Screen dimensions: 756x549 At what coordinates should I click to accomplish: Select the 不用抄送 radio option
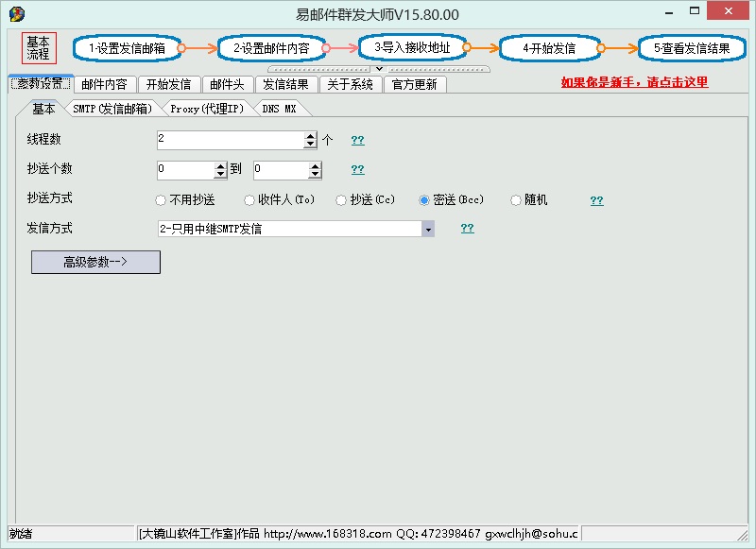161,200
